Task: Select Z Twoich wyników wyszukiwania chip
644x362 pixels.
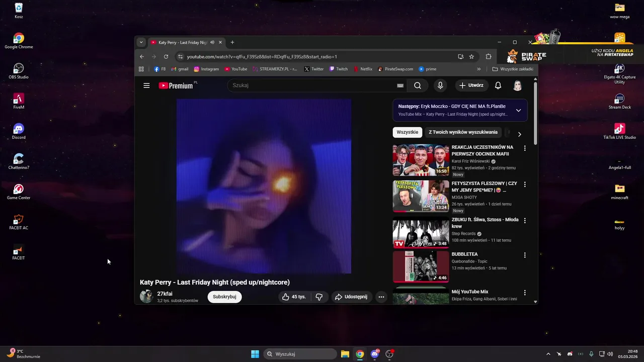Action: [463, 132]
